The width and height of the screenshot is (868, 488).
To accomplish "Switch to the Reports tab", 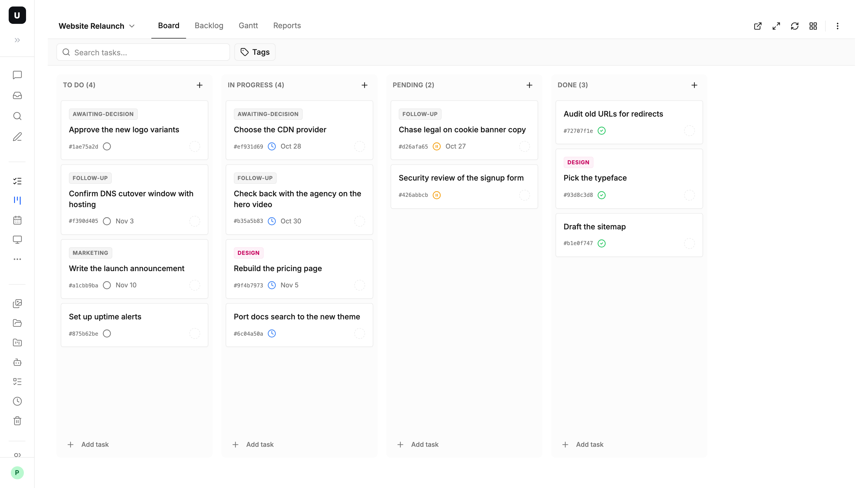I will tap(287, 26).
